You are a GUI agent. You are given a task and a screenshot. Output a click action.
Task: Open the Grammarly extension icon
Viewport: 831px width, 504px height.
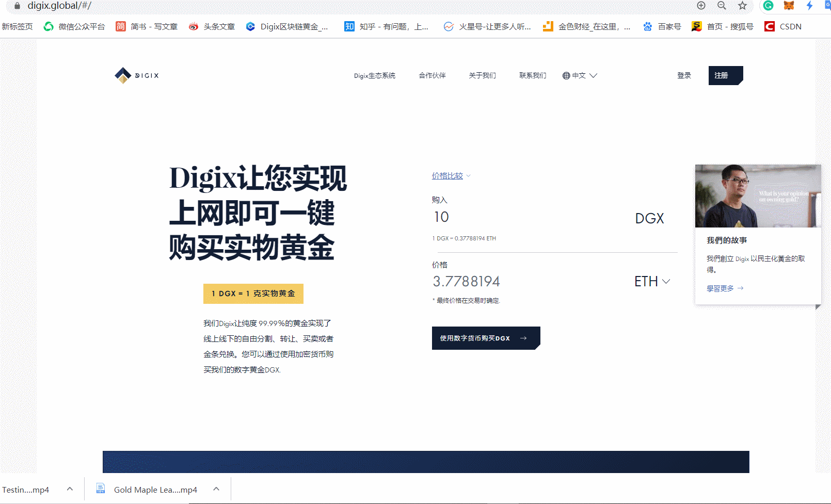(x=768, y=6)
